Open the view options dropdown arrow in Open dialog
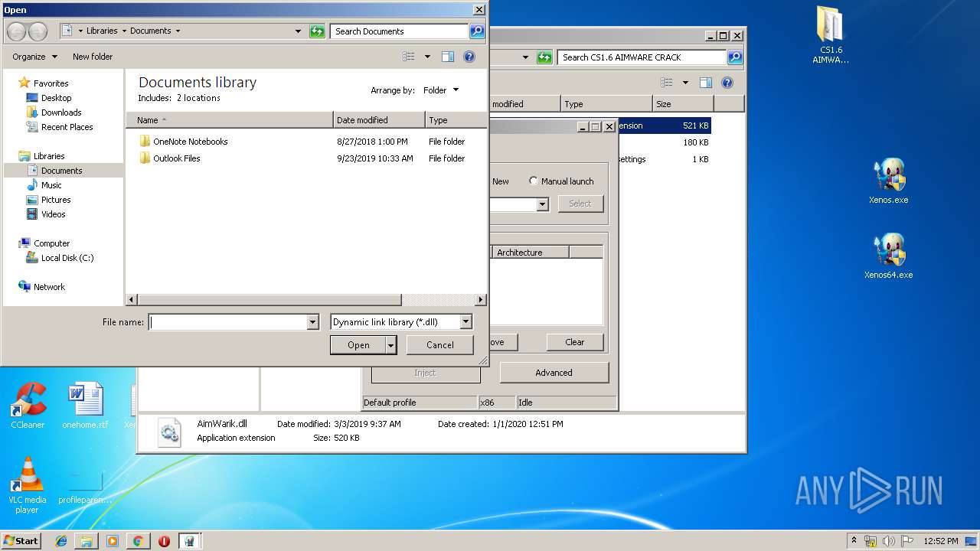This screenshot has width=980, height=551. click(427, 57)
